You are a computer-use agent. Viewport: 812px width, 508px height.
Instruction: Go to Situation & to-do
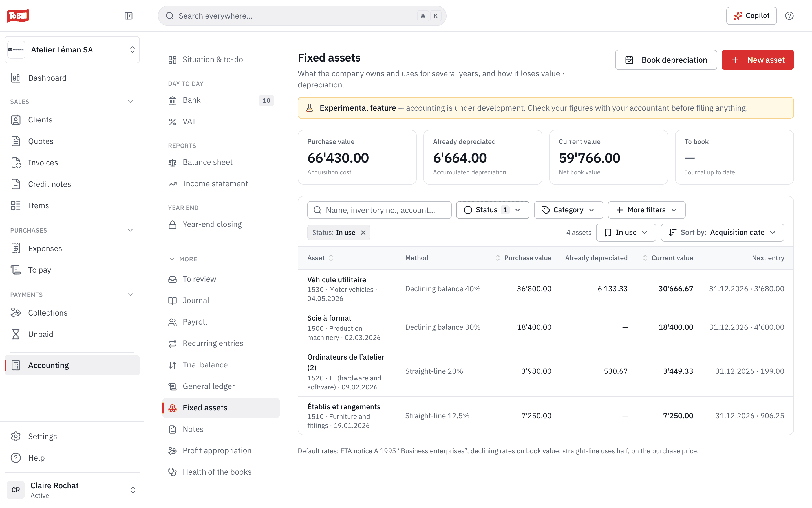point(221,60)
